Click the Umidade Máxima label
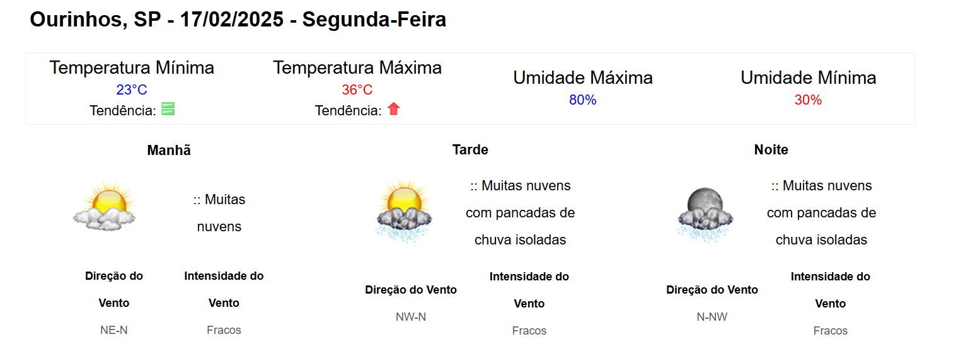 click(x=582, y=78)
